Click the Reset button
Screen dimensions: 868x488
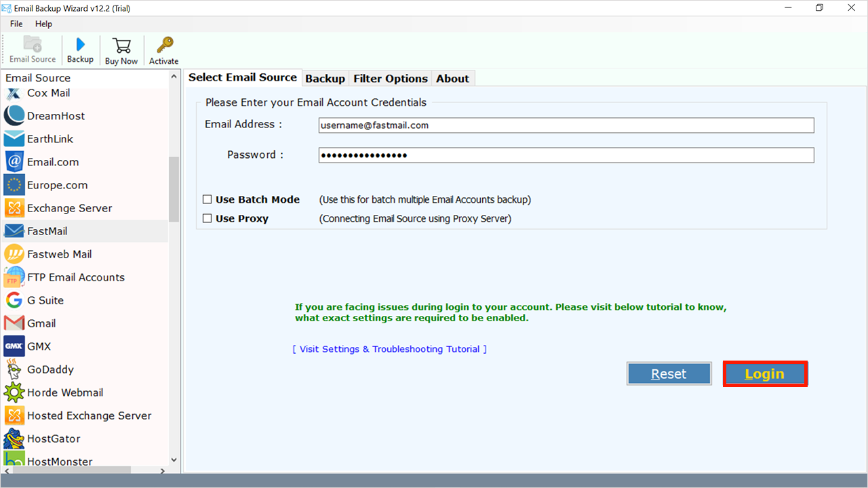669,374
